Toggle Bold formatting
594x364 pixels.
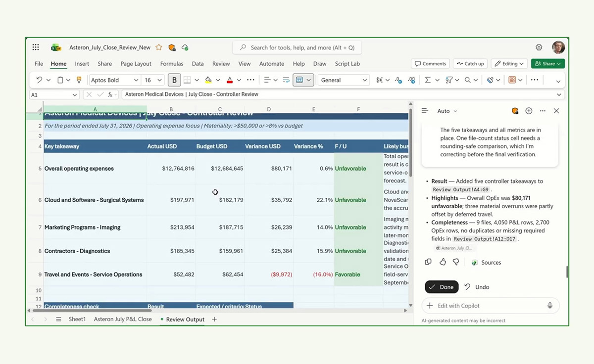click(x=174, y=80)
